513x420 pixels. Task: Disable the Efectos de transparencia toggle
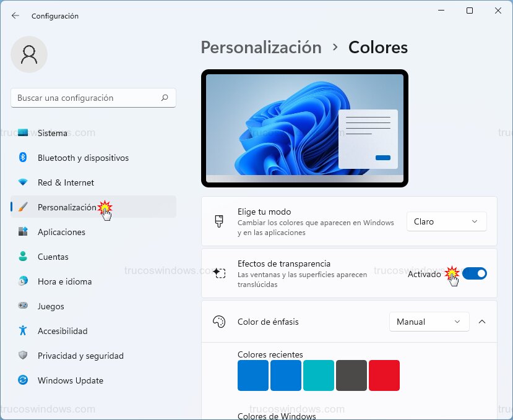(475, 273)
